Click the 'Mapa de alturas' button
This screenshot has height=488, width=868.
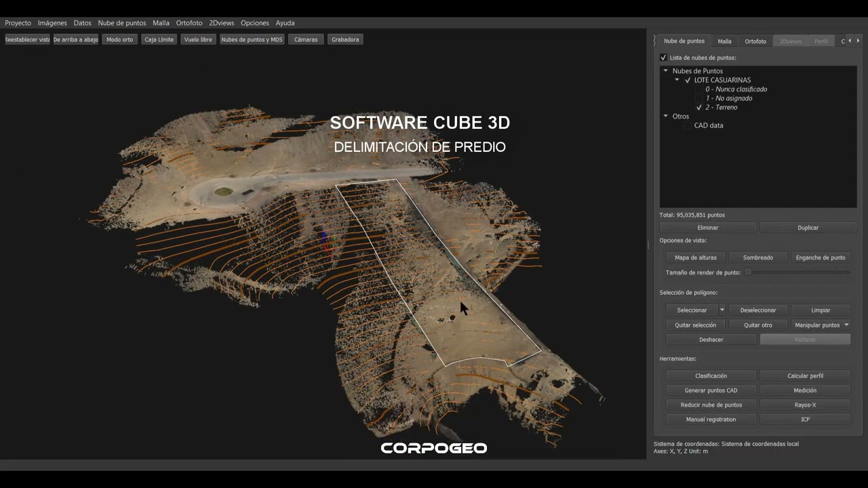[x=696, y=258]
